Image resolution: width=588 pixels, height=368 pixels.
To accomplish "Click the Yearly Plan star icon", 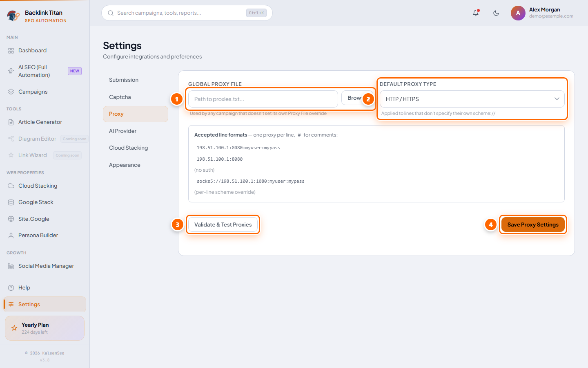I will click(x=14, y=328).
